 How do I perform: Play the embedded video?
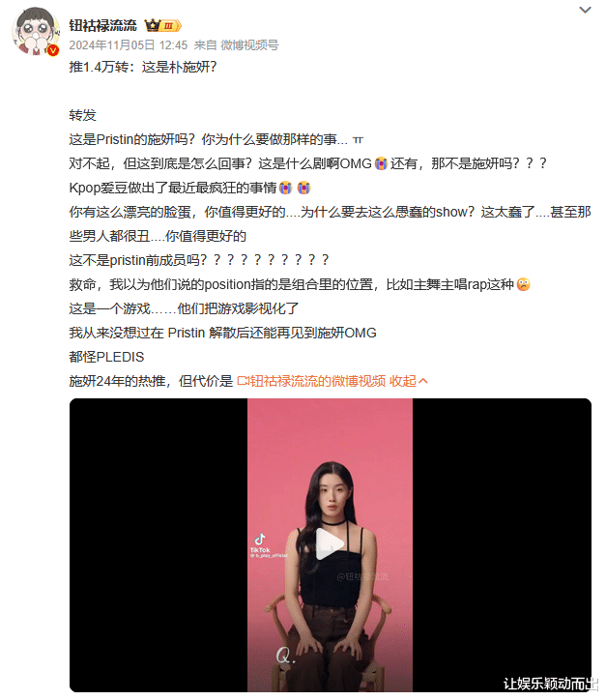[x=330, y=543]
